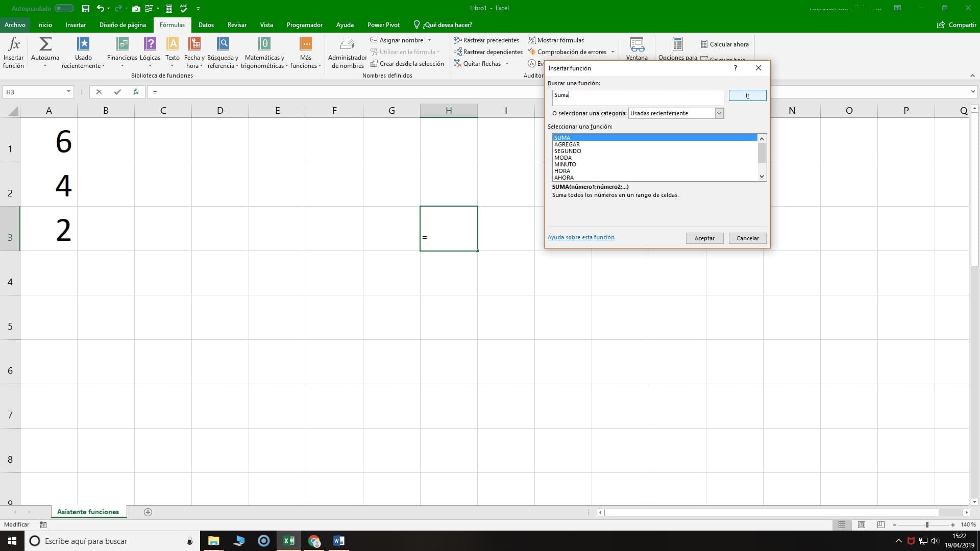
Task: Switch to Page Break Preview icon
Action: [880, 524]
